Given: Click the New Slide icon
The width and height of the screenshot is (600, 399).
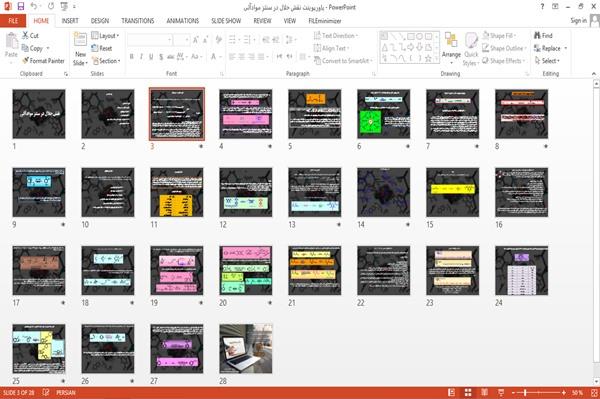Looking at the screenshot, I should pos(80,40).
